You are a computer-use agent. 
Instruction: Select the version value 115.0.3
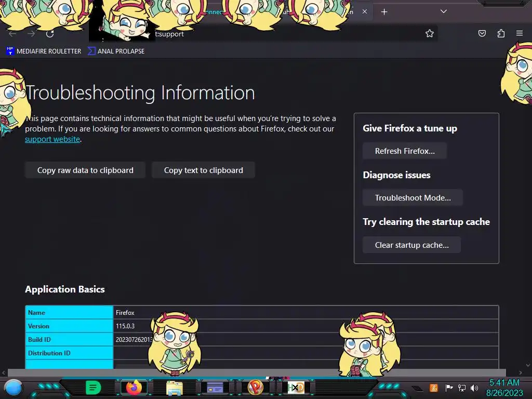tap(125, 326)
